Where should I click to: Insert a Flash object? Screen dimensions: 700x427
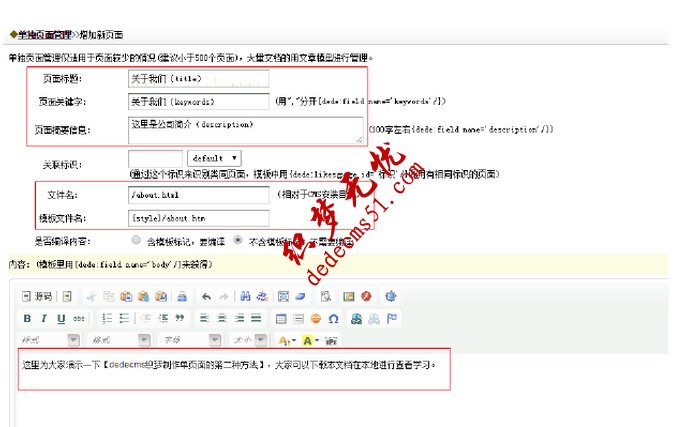coord(366,296)
